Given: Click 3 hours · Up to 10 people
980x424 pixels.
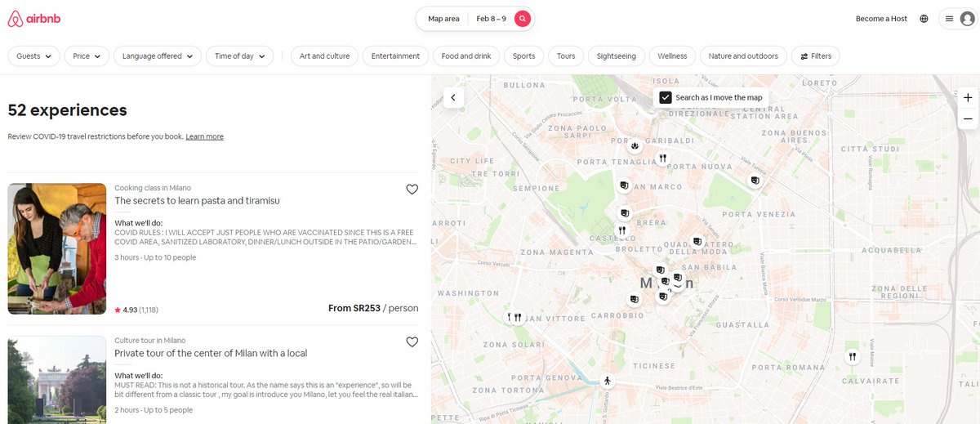Looking at the screenshot, I should pyautogui.click(x=155, y=257).
